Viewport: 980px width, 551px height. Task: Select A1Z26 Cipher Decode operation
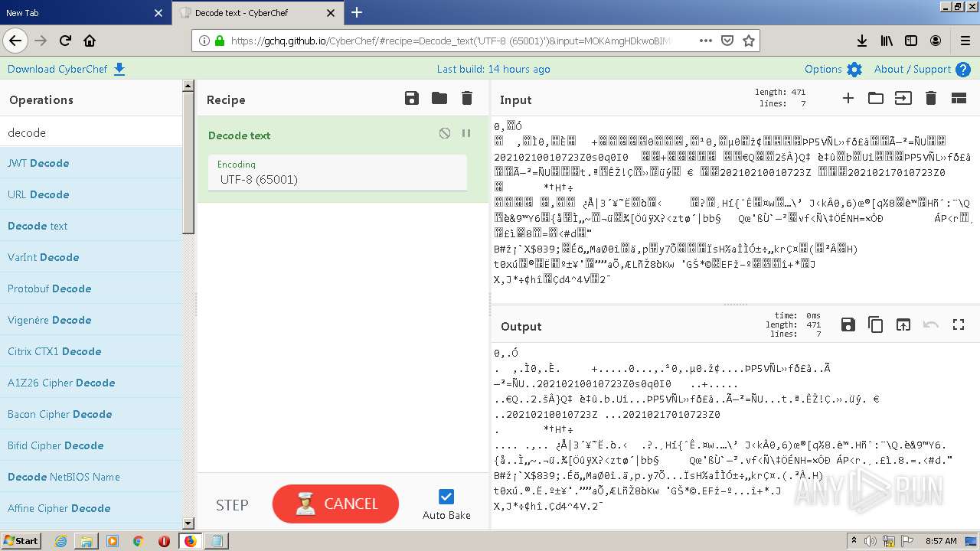91,383
